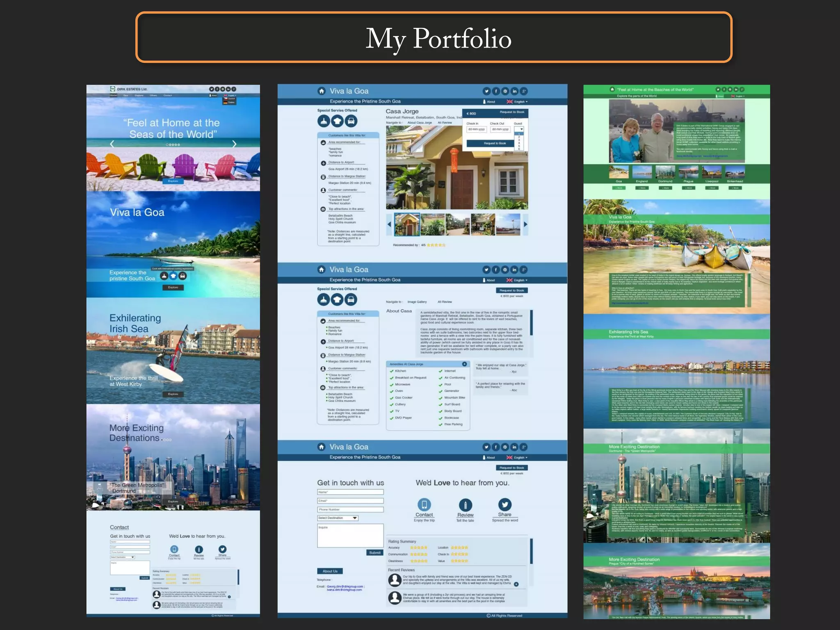Open LinkedIn icon in Casa Jorge page header
Viewport: 840px width, 630px height.
514,91
